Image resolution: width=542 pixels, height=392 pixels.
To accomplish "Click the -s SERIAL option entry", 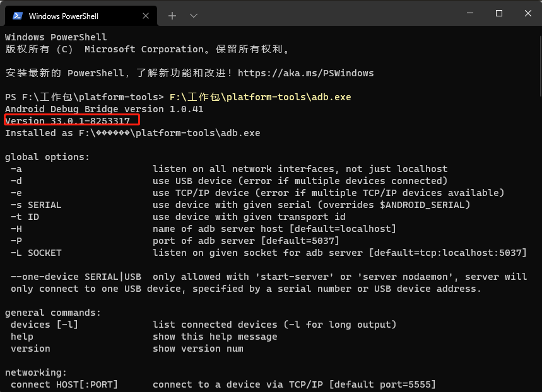I will (36, 205).
